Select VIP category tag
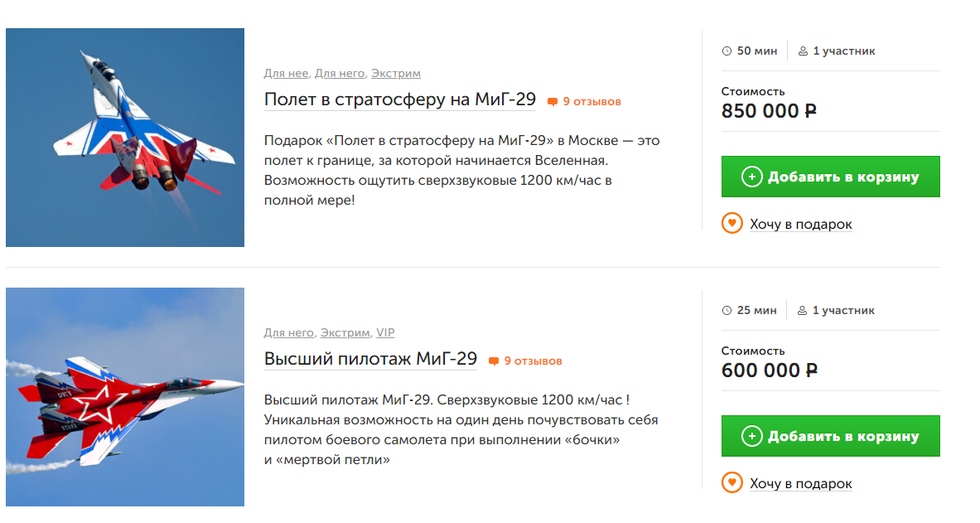Viewport: 980px width, 523px height. (385, 333)
